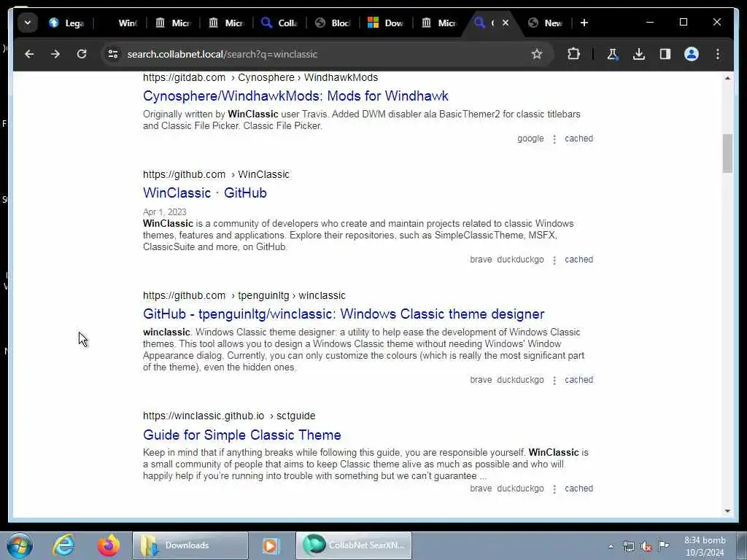Launch Internet Explorer from taskbar
This screenshot has width=747, height=560.
point(63,545)
